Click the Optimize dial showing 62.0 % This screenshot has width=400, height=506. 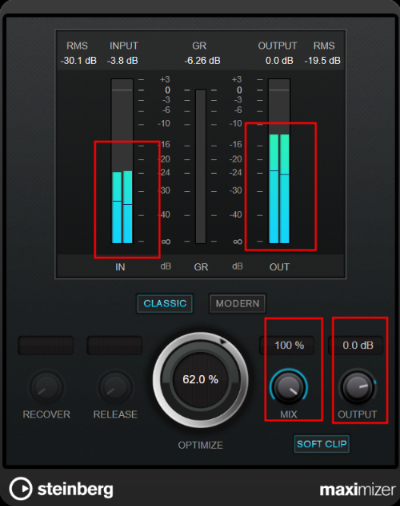(x=200, y=379)
